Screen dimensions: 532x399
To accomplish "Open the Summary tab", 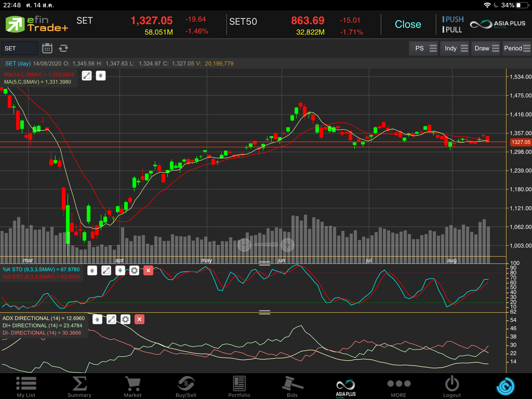I will [x=79, y=387].
